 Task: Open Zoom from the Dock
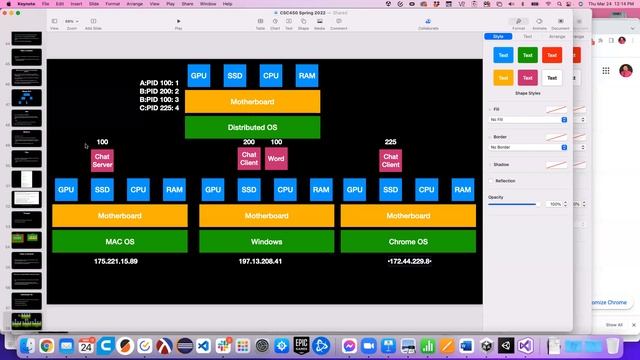click(x=369, y=346)
